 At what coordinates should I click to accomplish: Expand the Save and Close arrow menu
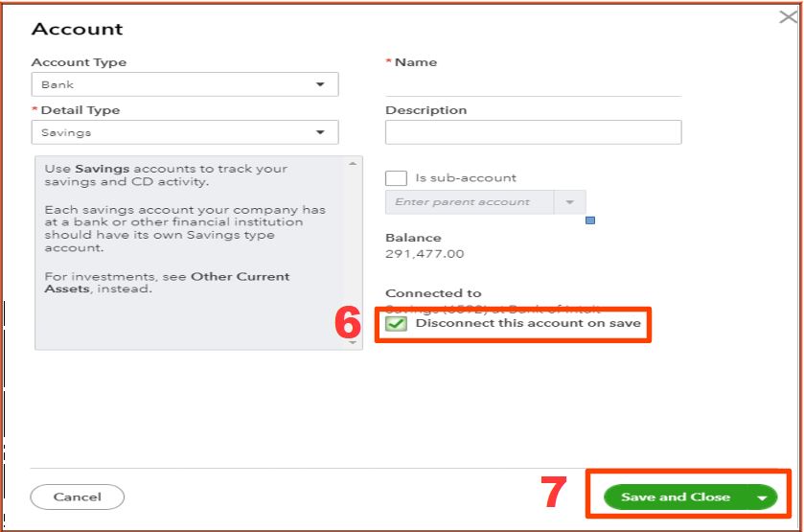762,497
